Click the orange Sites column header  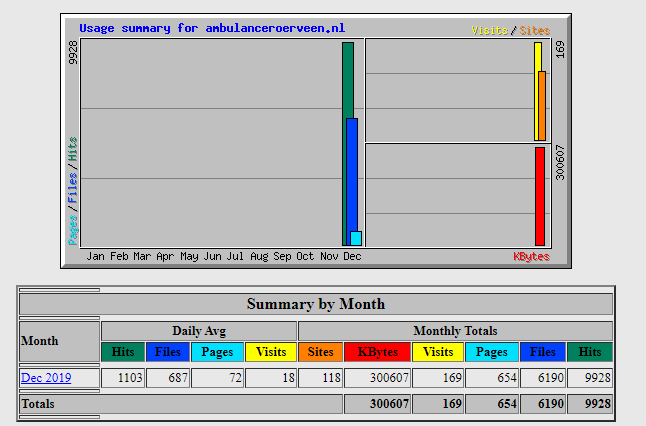coord(320,352)
